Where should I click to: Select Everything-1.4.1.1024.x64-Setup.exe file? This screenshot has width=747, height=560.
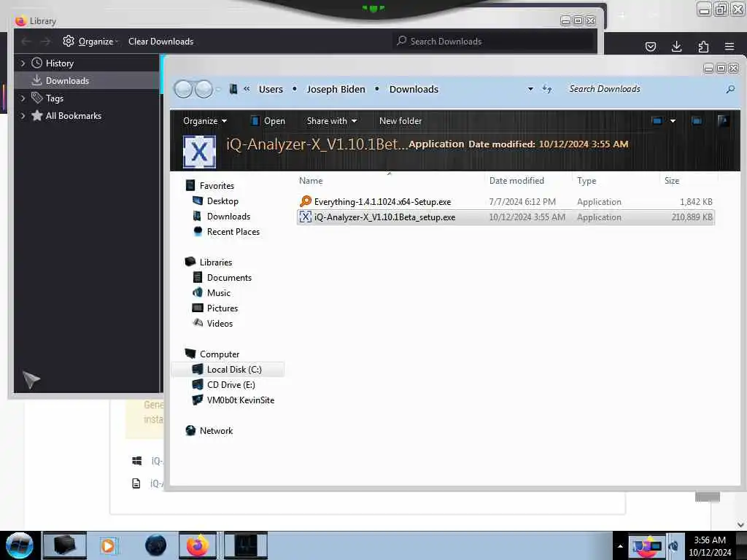[506, 201]
